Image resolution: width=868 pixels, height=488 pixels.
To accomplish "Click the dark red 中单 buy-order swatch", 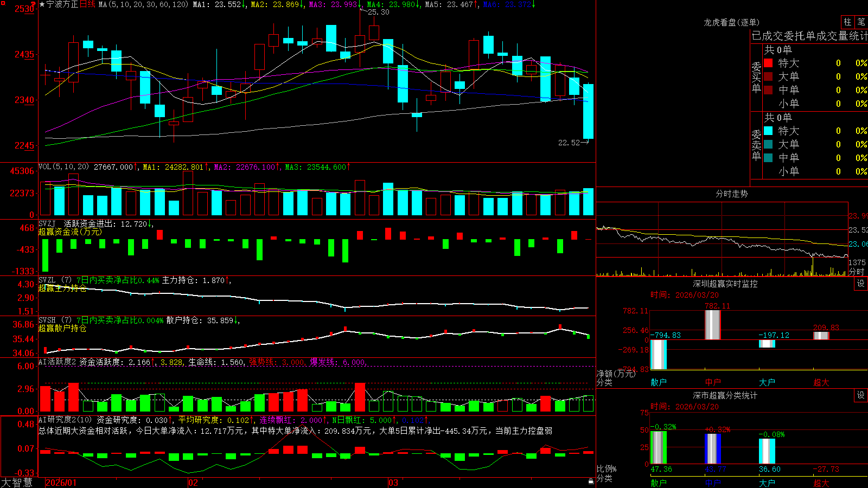I will 768,90.
